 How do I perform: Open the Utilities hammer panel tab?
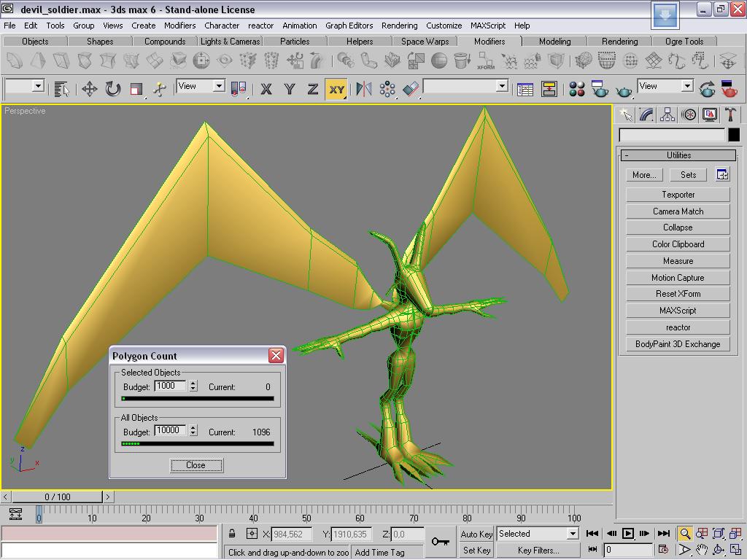tap(730, 114)
